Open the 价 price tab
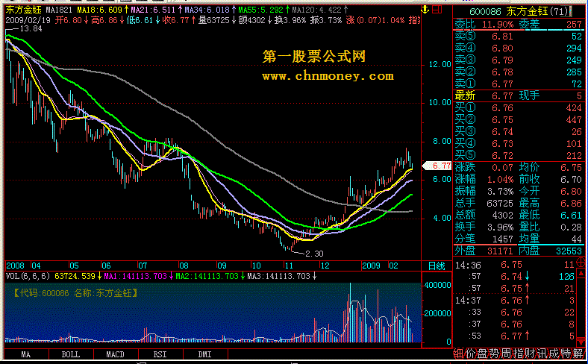This screenshot has height=364, width=588. 470,354
